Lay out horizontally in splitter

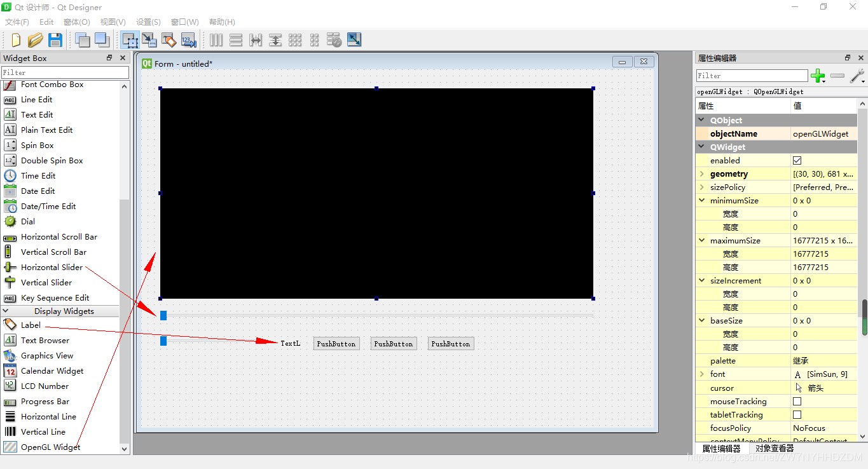256,40
